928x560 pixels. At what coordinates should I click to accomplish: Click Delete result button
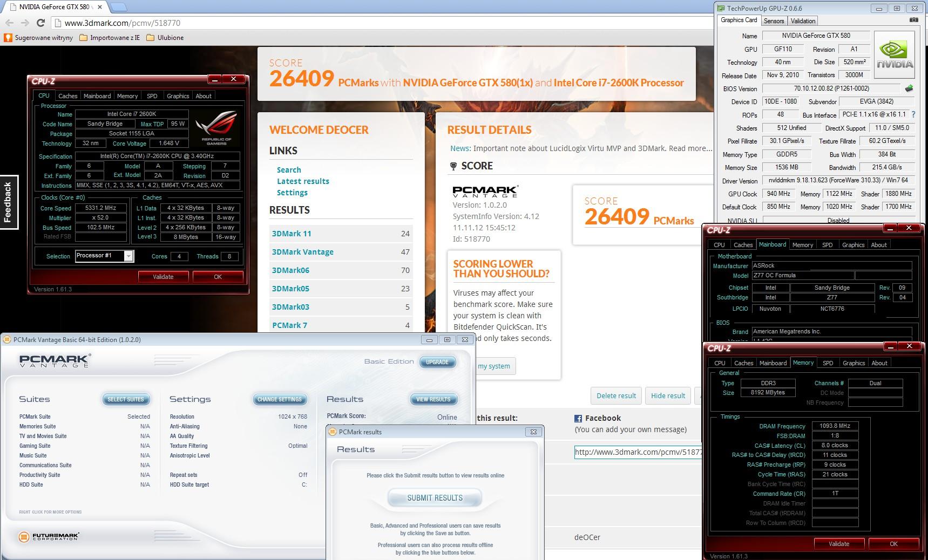pos(616,395)
